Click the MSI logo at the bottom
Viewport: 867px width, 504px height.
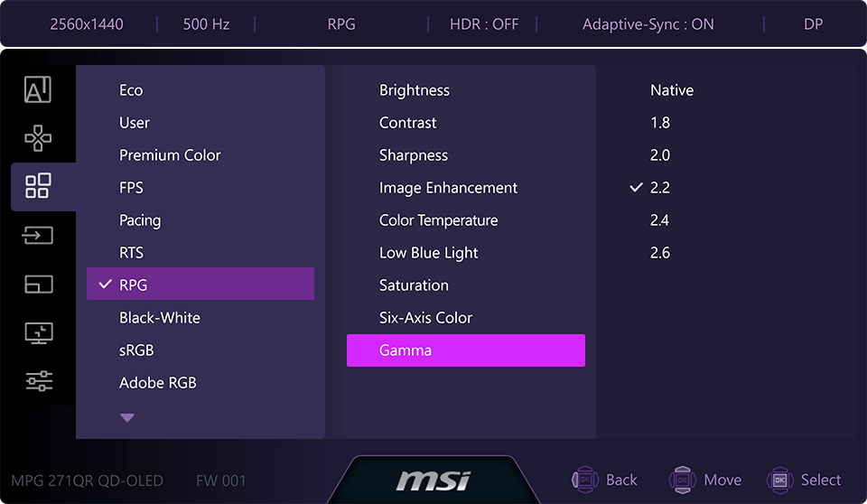point(433,480)
